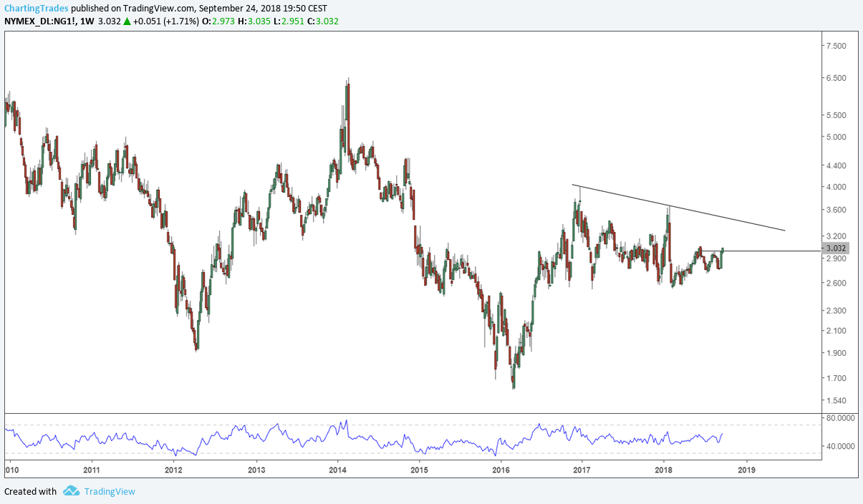Click the 2011 label on time axis
The height and width of the screenshot is (504, 863).
92,470
